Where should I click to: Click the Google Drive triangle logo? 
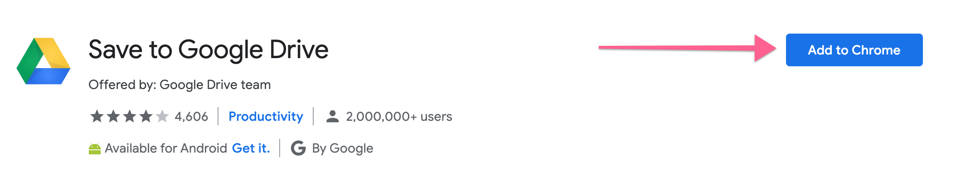(44, 61)
